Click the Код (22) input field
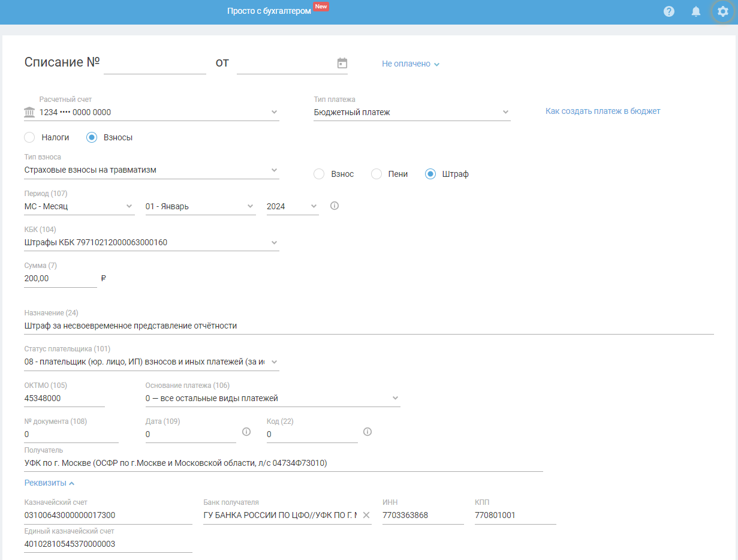 pos(312,434)
